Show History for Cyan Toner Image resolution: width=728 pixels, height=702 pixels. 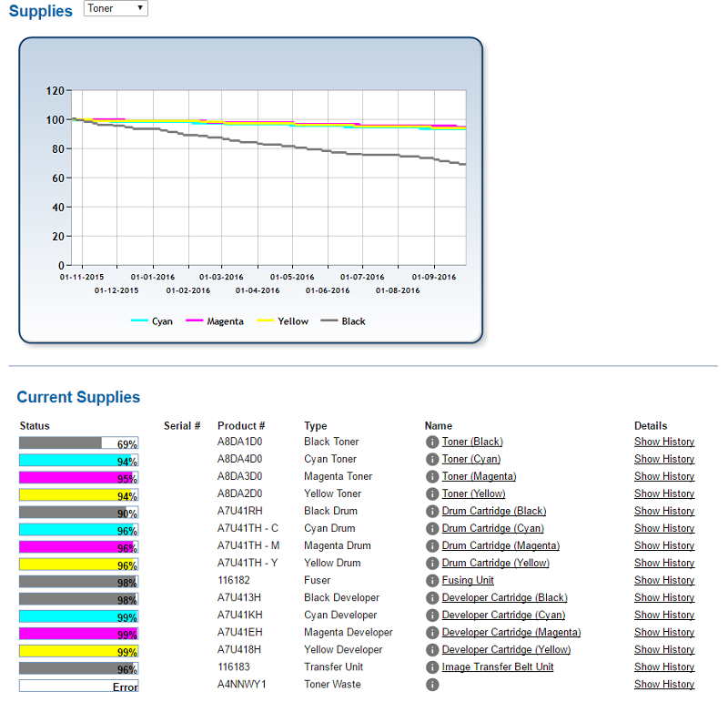pos(664,459)
